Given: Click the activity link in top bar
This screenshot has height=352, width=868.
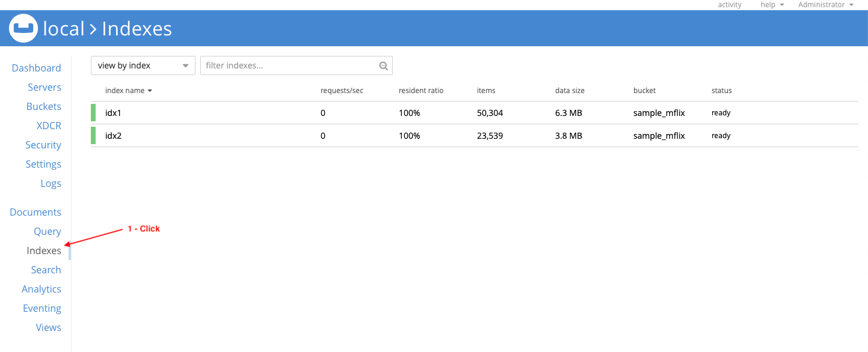Looking at the screenshot, I should [729, 5].
